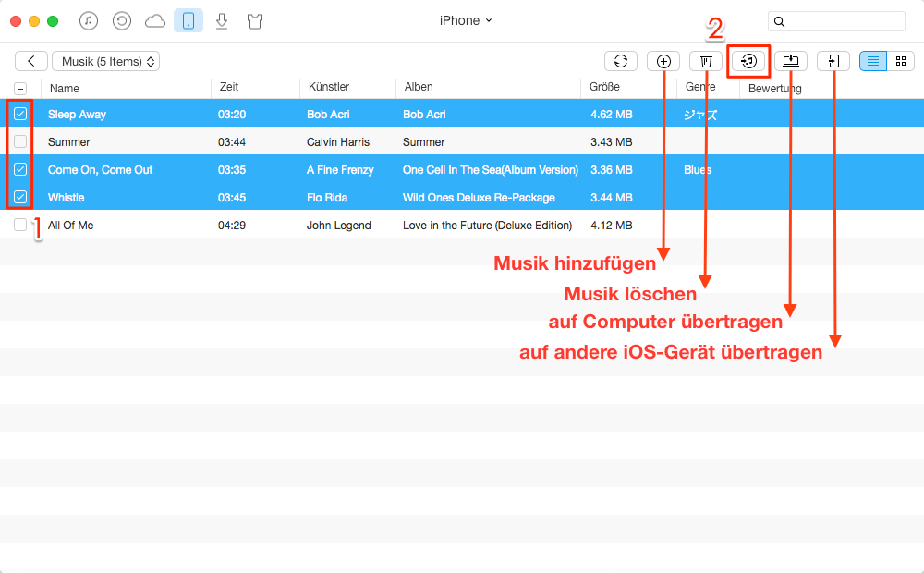Click into the search field
This screenshot has height=573, width=924.
[x=837, y=22]
